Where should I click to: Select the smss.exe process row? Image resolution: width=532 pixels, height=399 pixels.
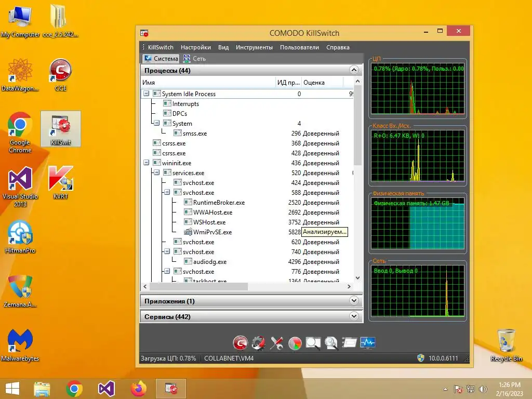tap(247, 134)
